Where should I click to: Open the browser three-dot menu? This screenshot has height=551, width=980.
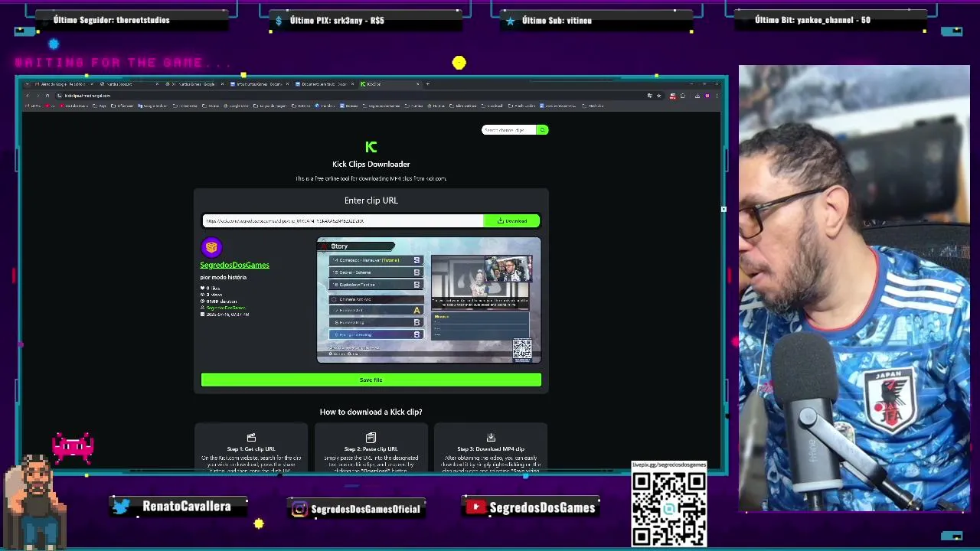(x=717, y=96)
